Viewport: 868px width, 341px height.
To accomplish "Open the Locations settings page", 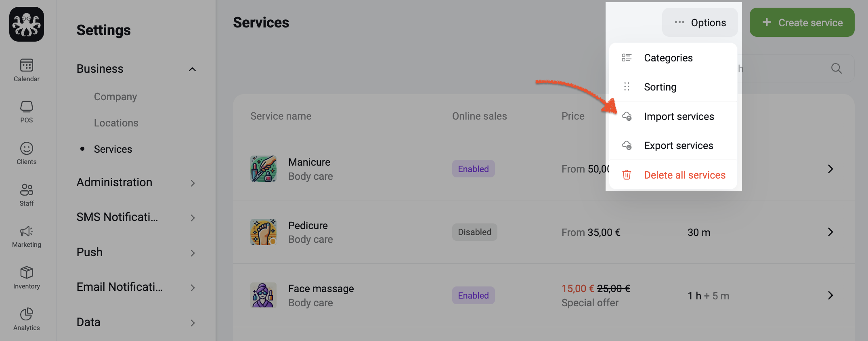I will click(x=116, y=123).
